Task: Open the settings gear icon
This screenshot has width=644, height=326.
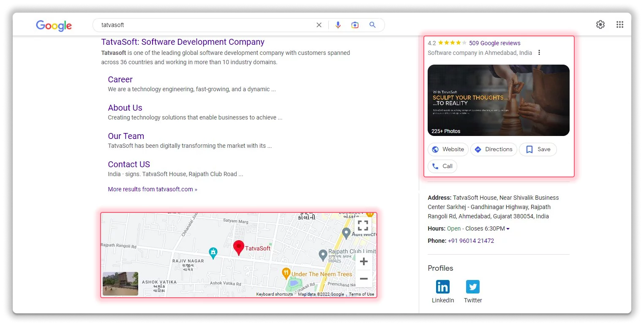Action: pyautogui.click(x=600, y=24)
